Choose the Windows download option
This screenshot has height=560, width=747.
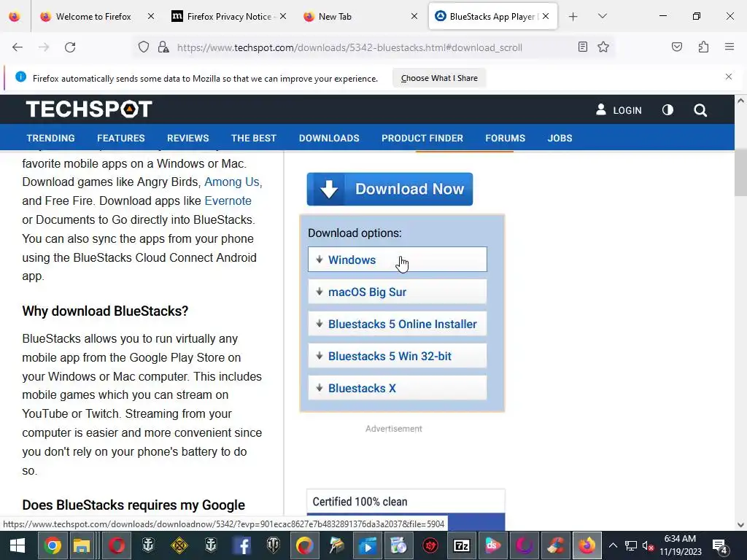[398, 260]
